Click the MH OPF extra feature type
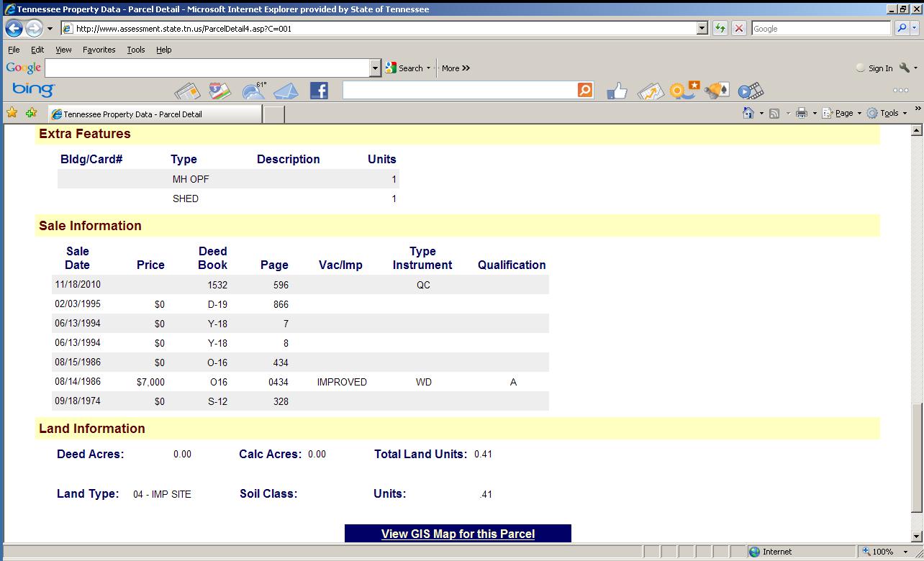924x561 pixels. coord(191,179)
